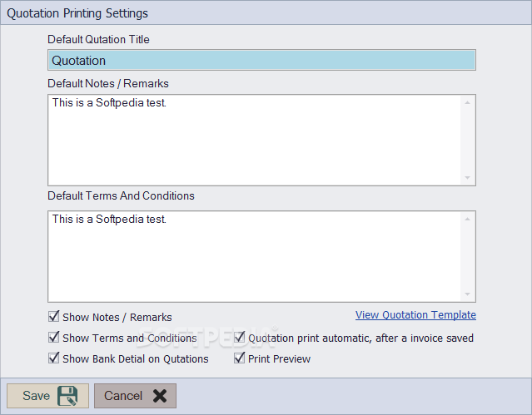Screen dimensions: 532x415
Task: Disable Show Bank Detial on Qutations
Action: [x=53, y=358]
